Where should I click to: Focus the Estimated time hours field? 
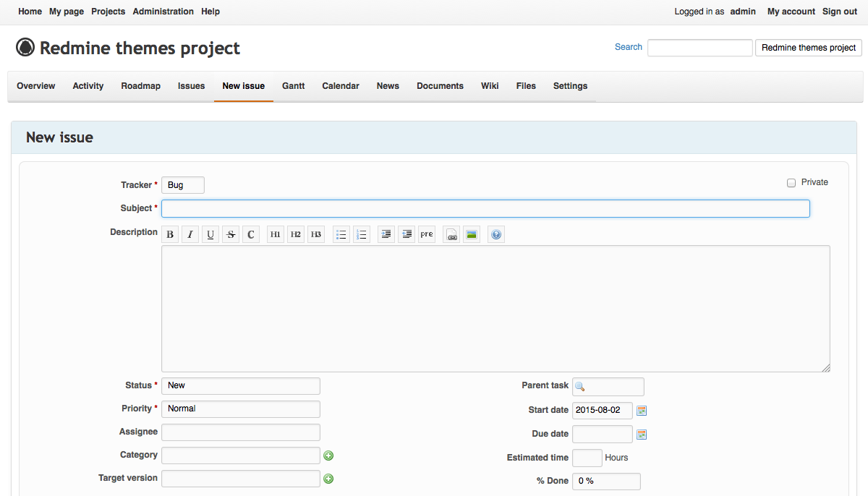pyautogui.click(x=587, y=458)
